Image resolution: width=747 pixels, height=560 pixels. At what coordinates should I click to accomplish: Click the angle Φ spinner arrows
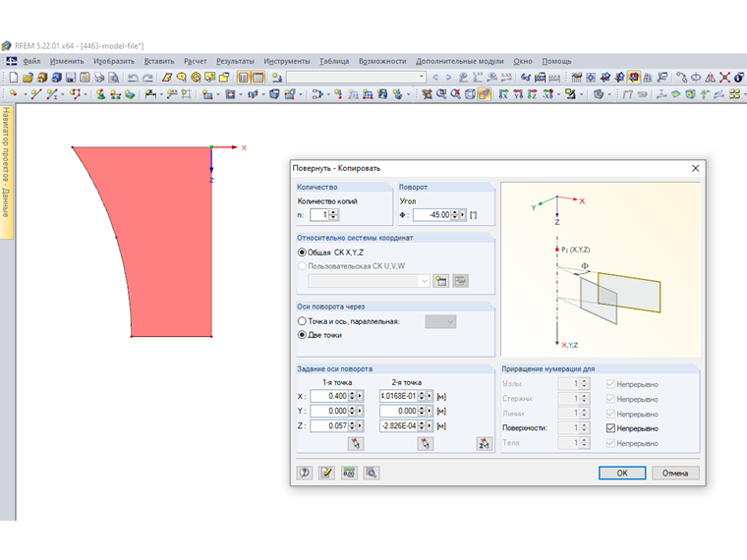(454, 215)
